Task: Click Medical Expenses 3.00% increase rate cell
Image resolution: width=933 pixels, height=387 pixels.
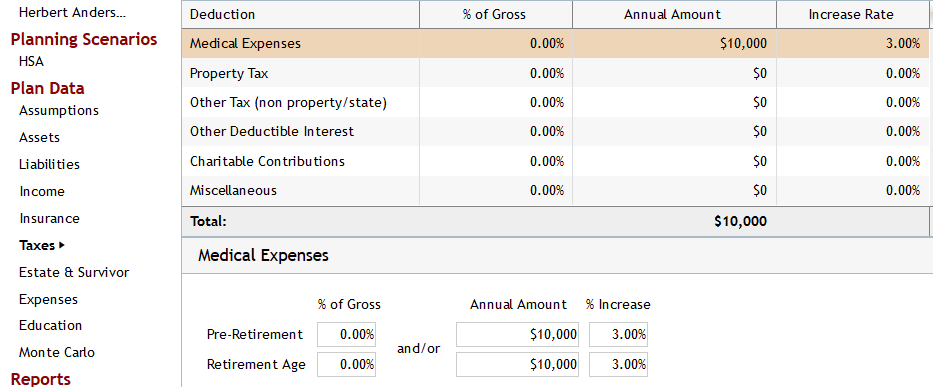Action: tap(852, 43)
